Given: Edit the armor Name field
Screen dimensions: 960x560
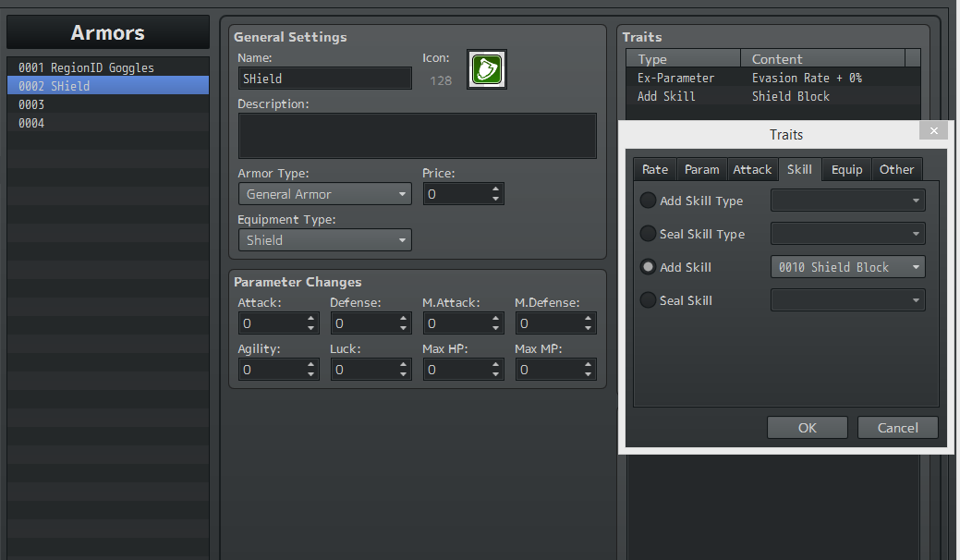Looking at the screenshot, I should tap(325, 79).
